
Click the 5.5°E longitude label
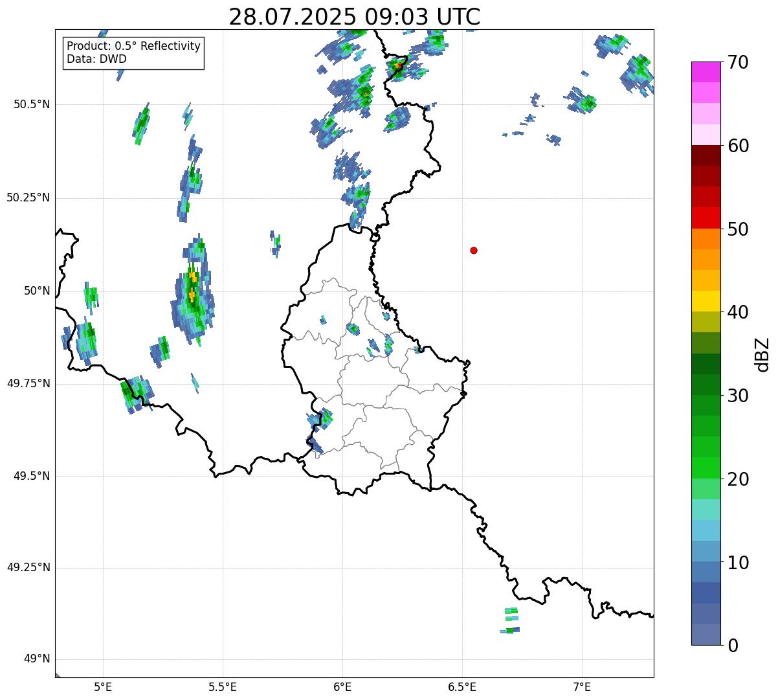tap(223, 687)
